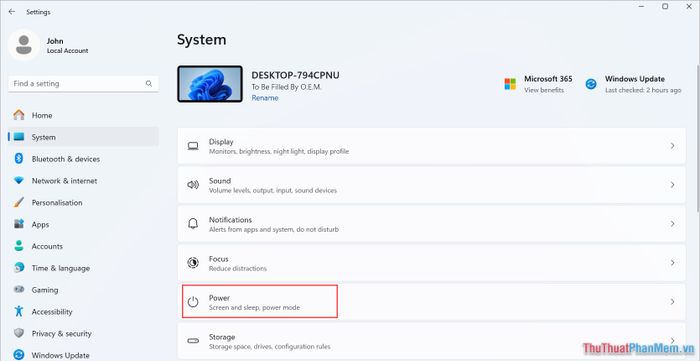This screenshot has height=361, width=700.
Task: Click the Power button icon
Action: 193,302
